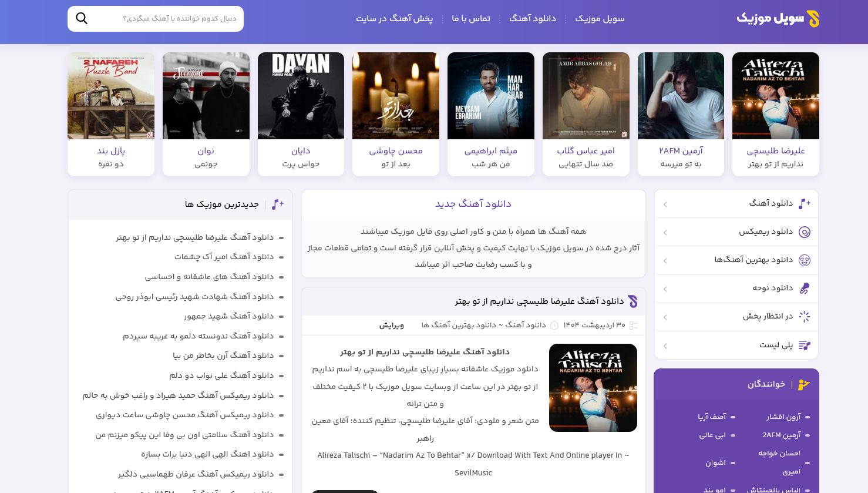The height and width of the screenshot is (493, 868).
Task: Open singer آرون افشار link
Action: tap(783, 417)
